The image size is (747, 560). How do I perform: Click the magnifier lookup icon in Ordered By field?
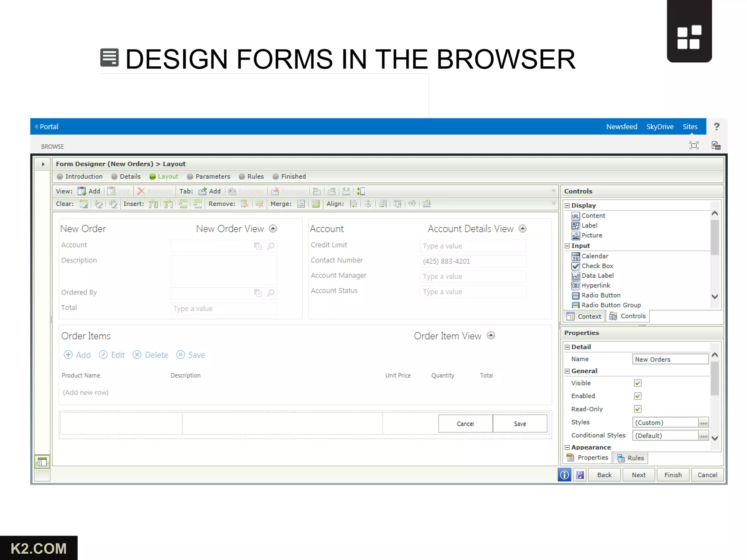click(271, 293)
